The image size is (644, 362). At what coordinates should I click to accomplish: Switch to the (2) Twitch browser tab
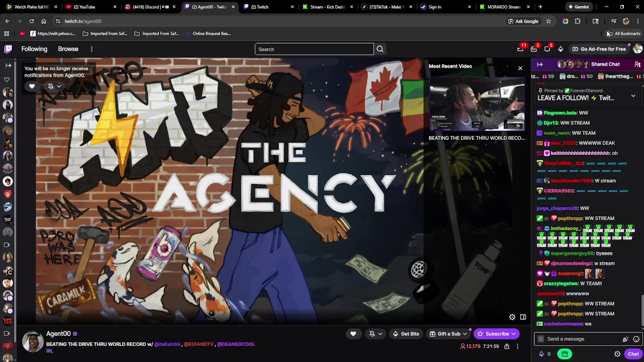[x=268, y=7]
